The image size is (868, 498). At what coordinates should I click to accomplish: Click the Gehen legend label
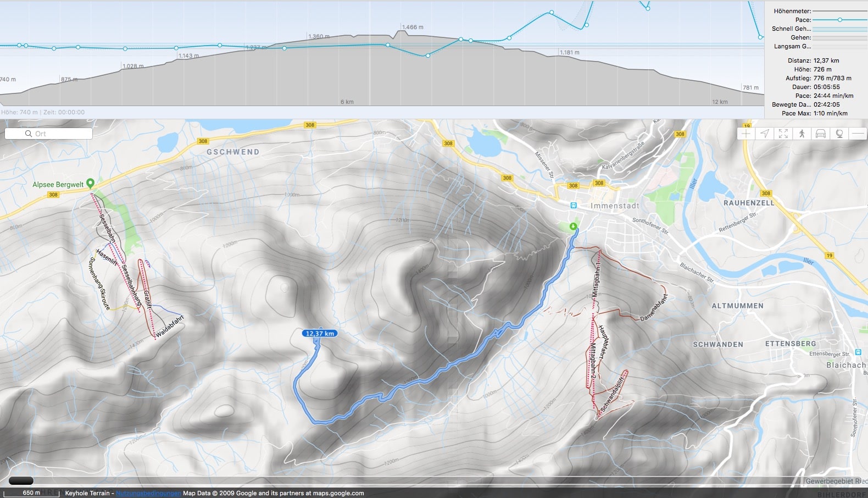(801, 37)
